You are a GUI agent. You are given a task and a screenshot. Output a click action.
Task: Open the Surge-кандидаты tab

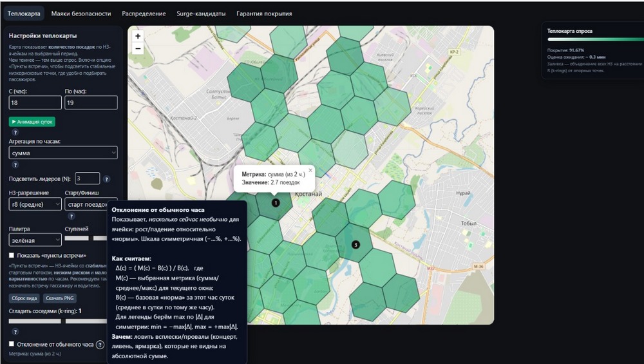tap(201, 14)
